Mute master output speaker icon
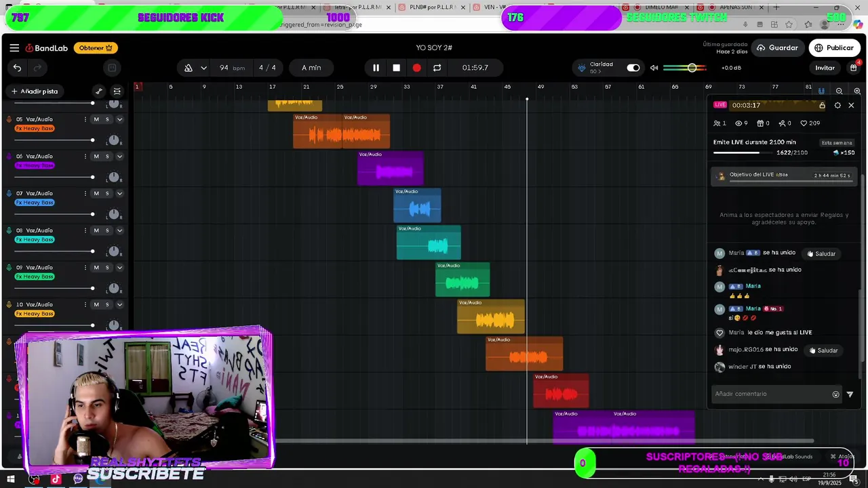Viewport: 868px width, 488px height. [654, 68]
